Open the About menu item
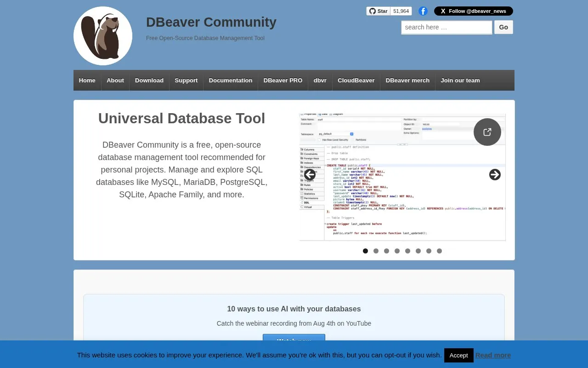 coord(115,80)
